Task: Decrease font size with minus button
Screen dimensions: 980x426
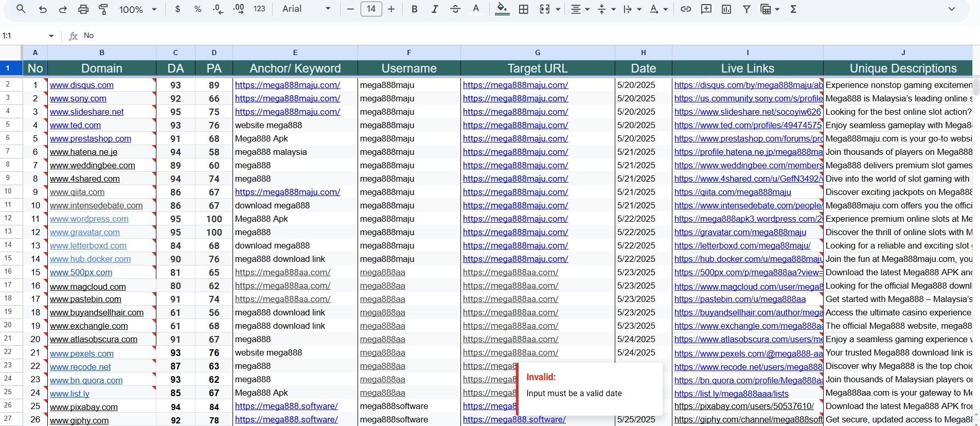Action: (350, 9)
